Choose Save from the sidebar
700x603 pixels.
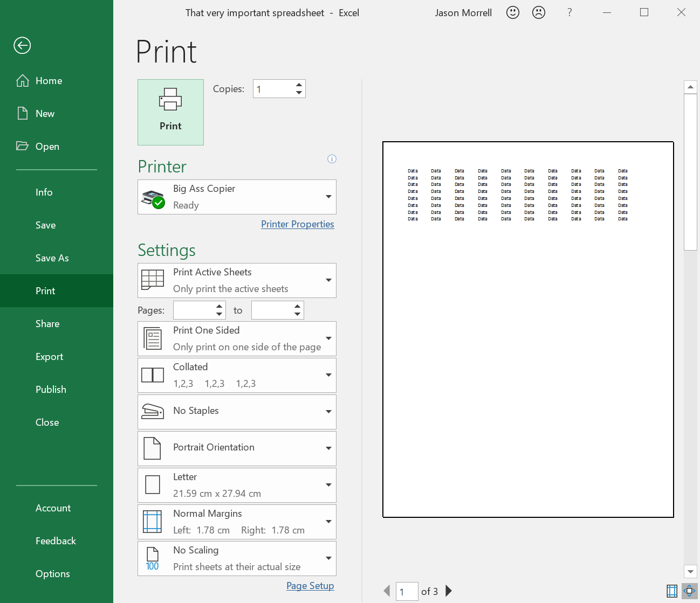coord(57,225)
